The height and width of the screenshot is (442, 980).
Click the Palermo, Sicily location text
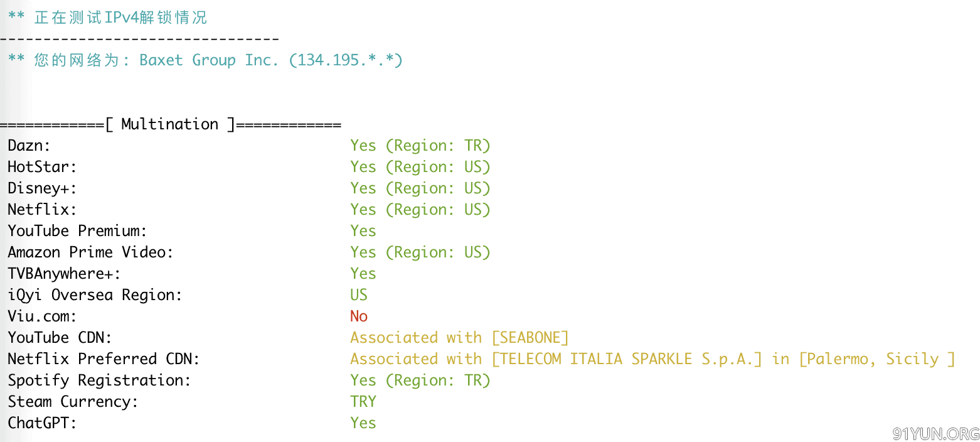(x=880, y=359)
